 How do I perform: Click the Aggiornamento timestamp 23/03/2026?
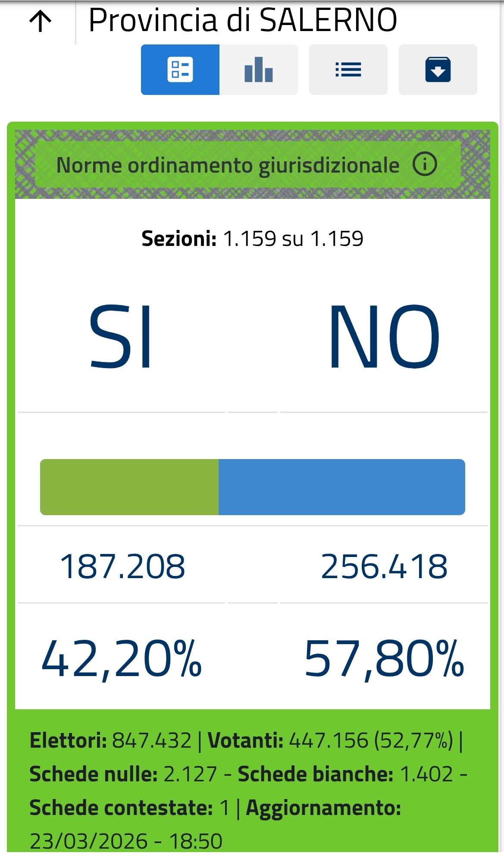[126, 841]
